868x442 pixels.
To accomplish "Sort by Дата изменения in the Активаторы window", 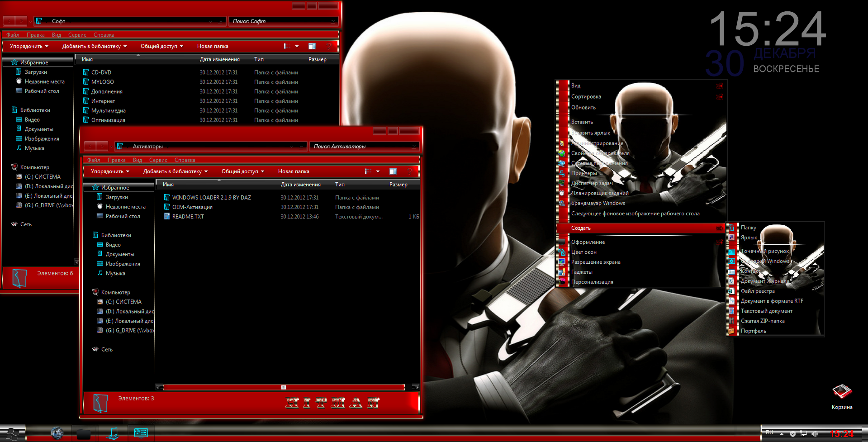I will pos(301,185).
